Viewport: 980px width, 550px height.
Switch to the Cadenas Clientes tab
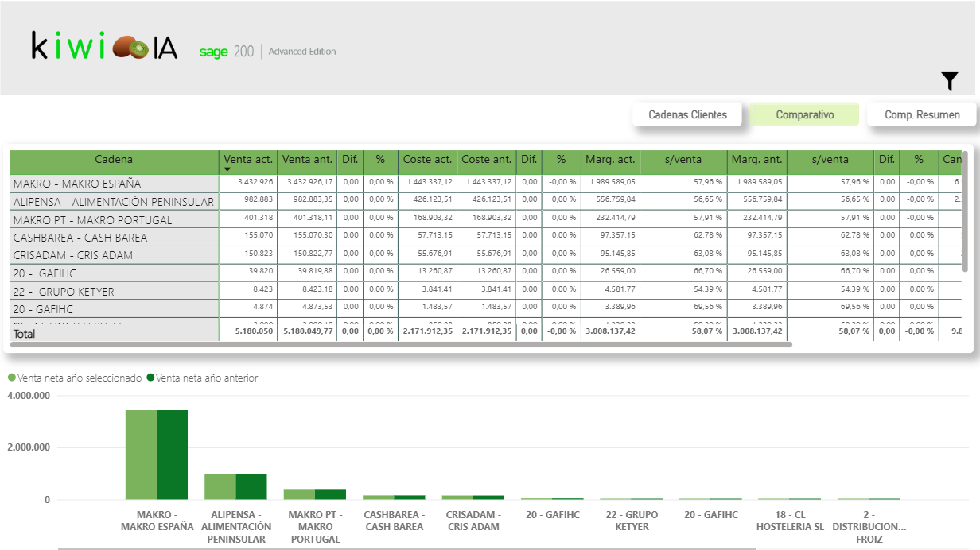click(687, 114)
